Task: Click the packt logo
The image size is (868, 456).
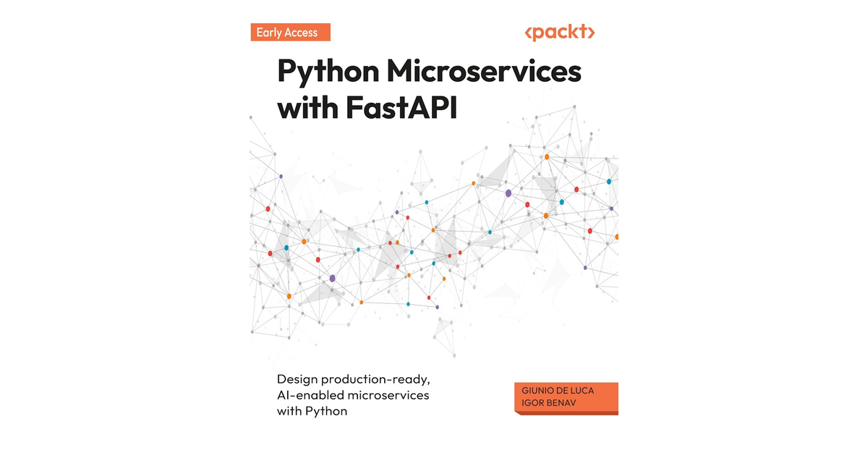Action: (x=560, y=33)
